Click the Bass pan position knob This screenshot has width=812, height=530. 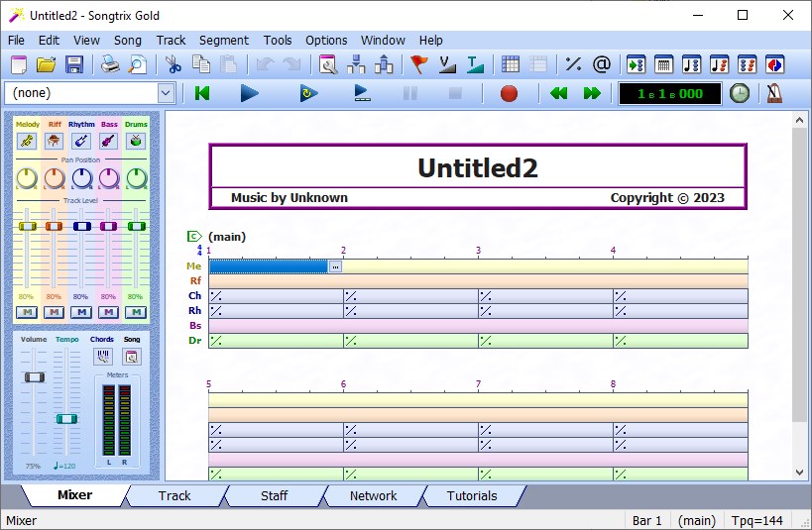(109, 178)
